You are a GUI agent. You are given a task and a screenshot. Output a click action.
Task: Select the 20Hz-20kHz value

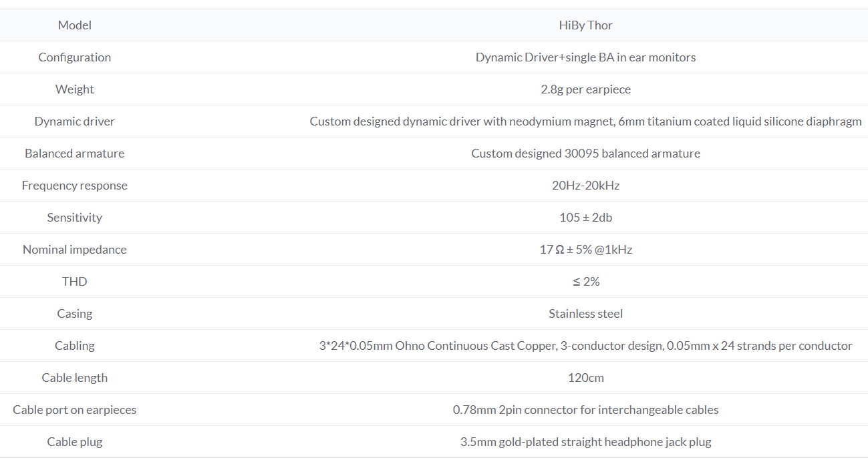[585, 185]
